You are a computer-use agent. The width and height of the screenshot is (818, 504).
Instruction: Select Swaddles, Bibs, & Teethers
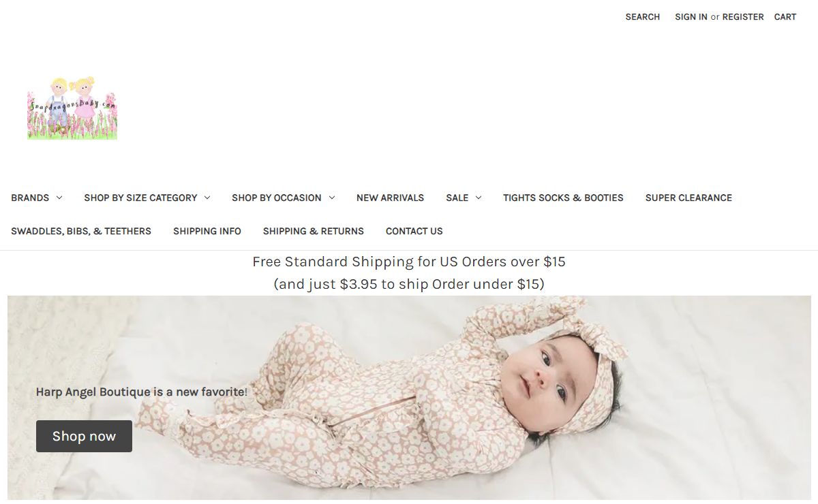(81, 231)
